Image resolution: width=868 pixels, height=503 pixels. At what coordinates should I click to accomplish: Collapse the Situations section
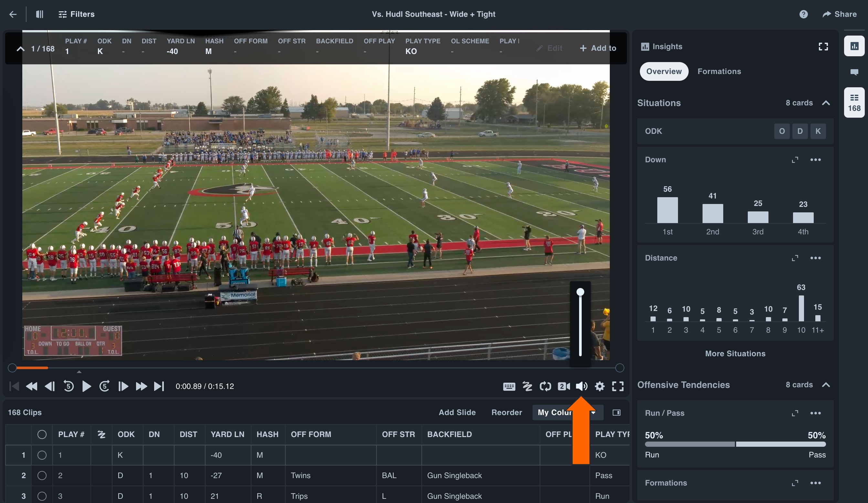click(x=827, y=103)
